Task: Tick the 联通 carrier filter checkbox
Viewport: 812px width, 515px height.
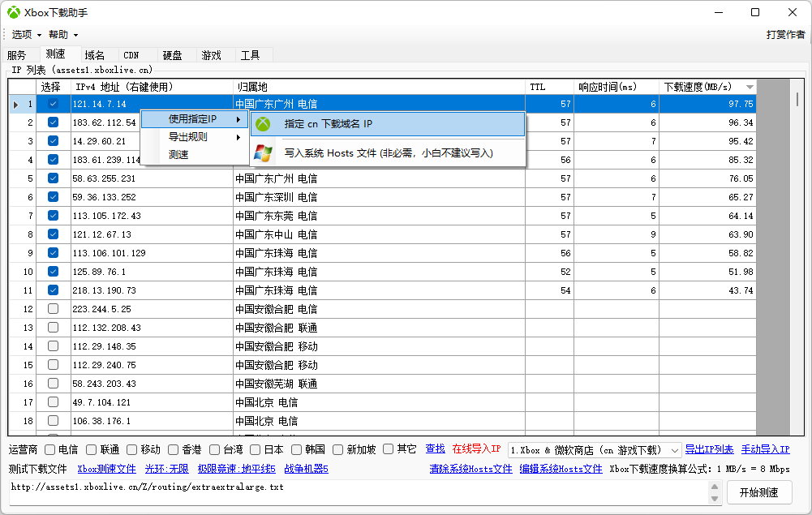Action: [91, 449]
